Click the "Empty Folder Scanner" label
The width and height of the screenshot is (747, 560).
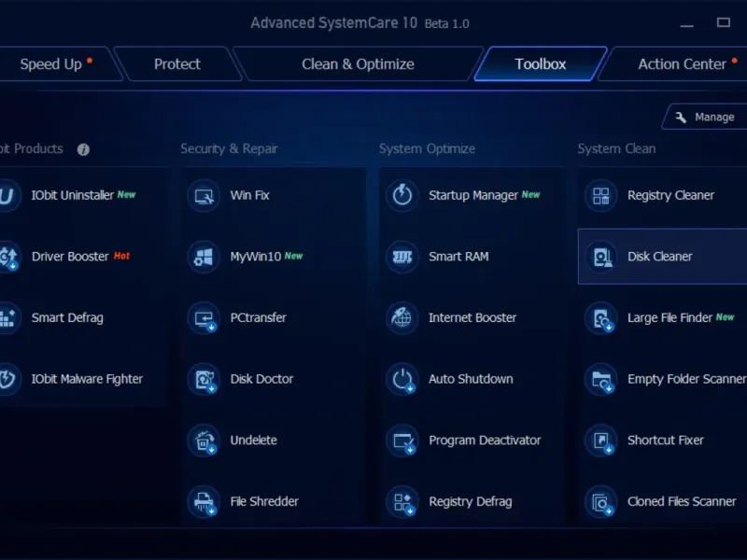coord(687,379)
